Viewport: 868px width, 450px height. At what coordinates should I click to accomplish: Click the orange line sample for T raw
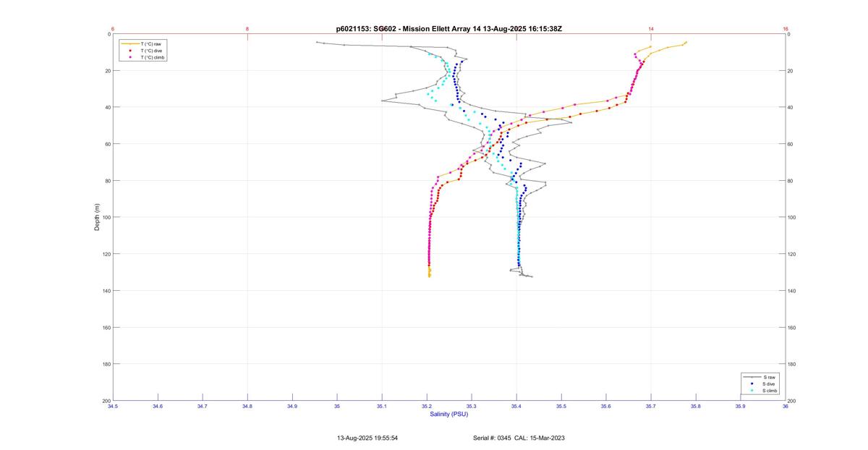click(130, 44)
